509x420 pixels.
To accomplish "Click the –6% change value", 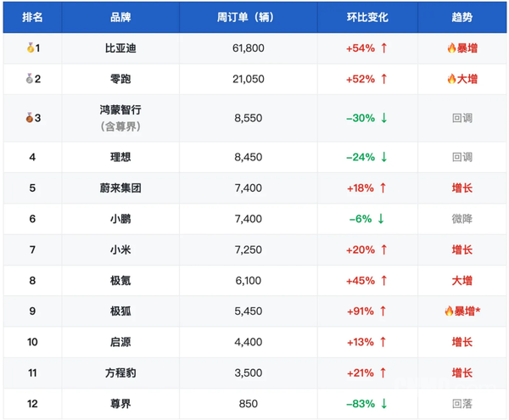I will 361,219.
